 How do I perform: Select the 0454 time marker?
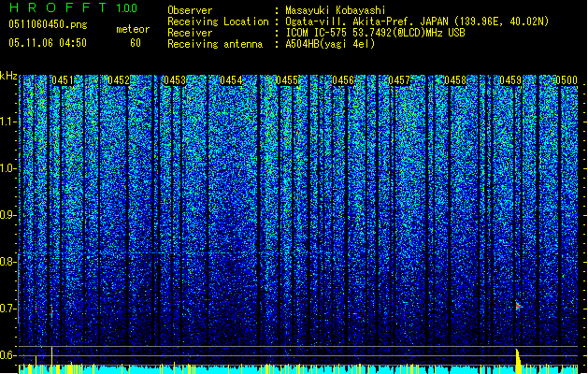[x=231, y=80]
